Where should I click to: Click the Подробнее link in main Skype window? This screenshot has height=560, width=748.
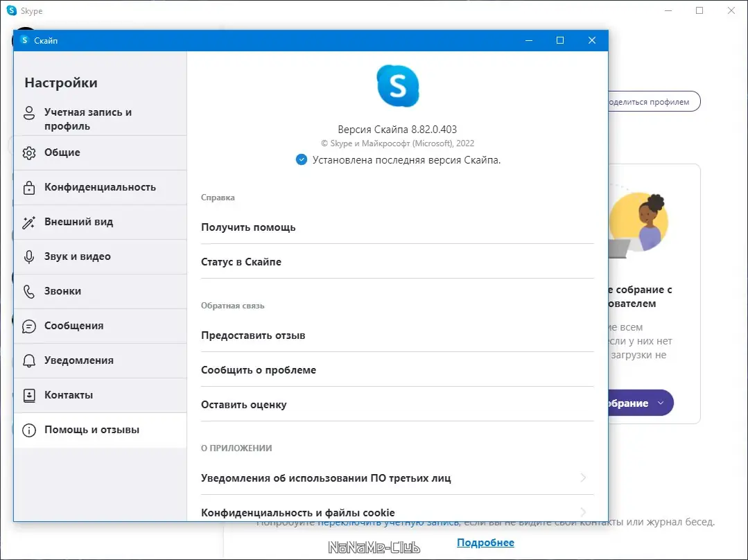486,543
